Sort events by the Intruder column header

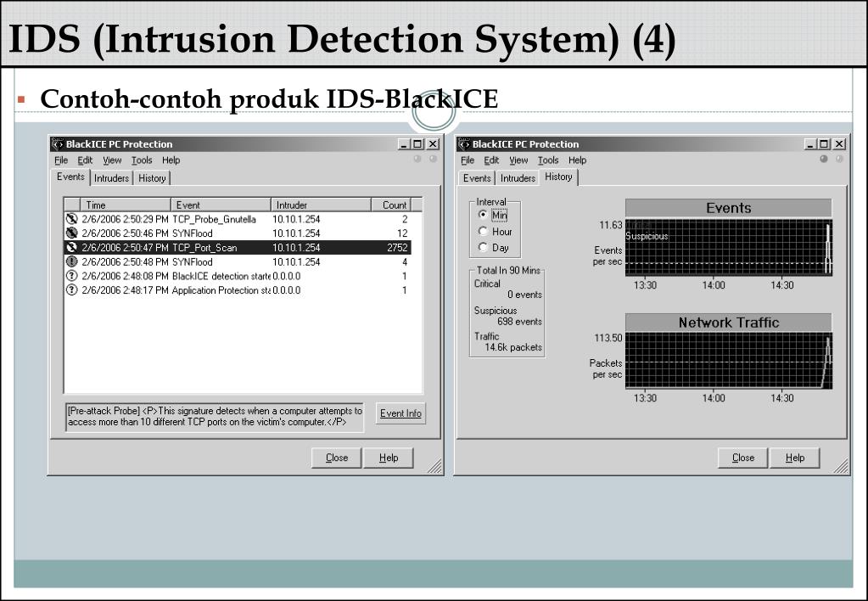321,205
